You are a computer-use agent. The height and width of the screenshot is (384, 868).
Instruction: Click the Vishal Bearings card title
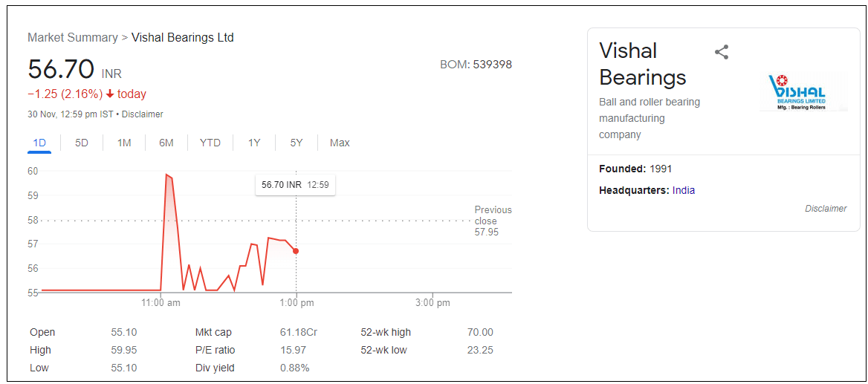tap(643, 64)
